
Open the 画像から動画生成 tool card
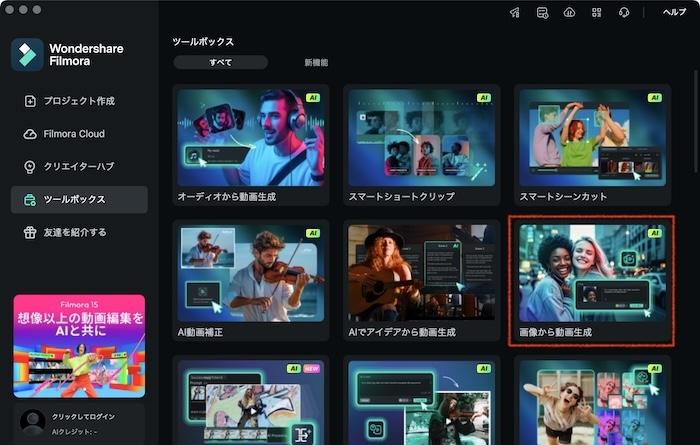pyautogui.click(x=592, y=280)
